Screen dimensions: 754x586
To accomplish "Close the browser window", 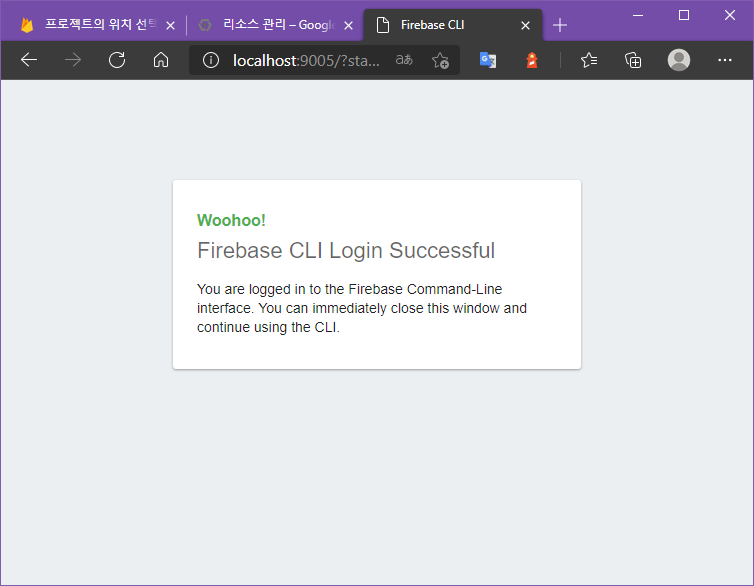I will [x=730, y=15].
